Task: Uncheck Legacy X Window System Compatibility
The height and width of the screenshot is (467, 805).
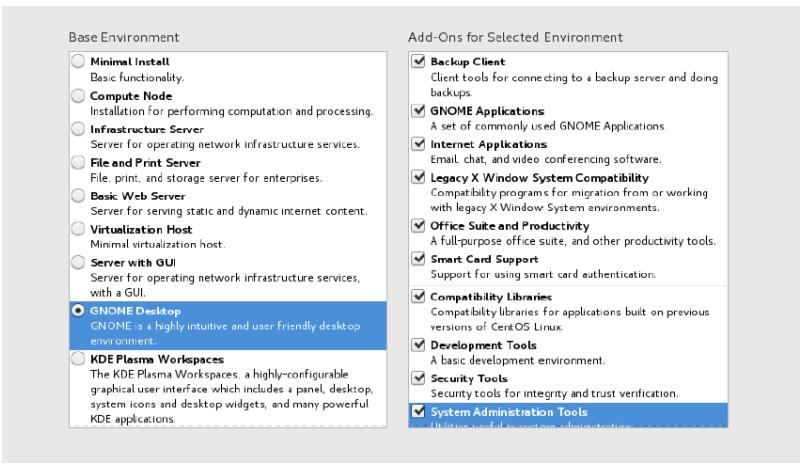Action: 419,177
